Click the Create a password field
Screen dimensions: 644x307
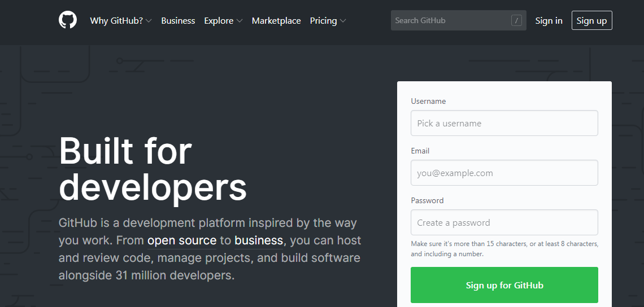[x=504, y=222]
